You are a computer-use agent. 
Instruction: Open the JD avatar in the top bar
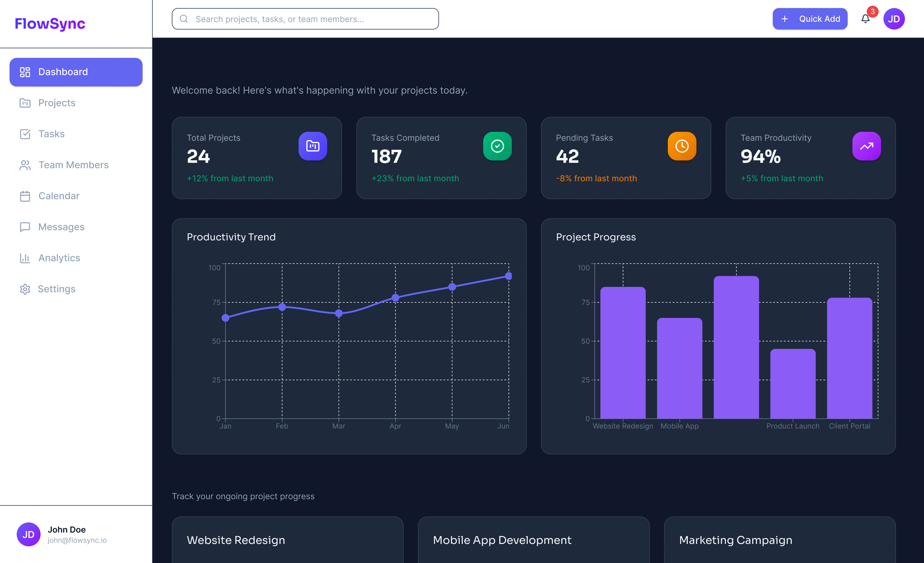(894, 19)
